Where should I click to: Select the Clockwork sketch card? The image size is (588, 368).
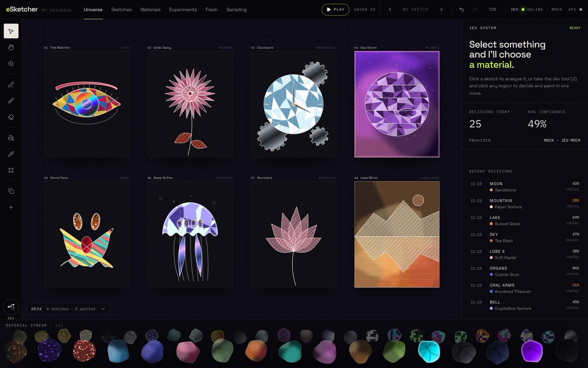[294, 104]
